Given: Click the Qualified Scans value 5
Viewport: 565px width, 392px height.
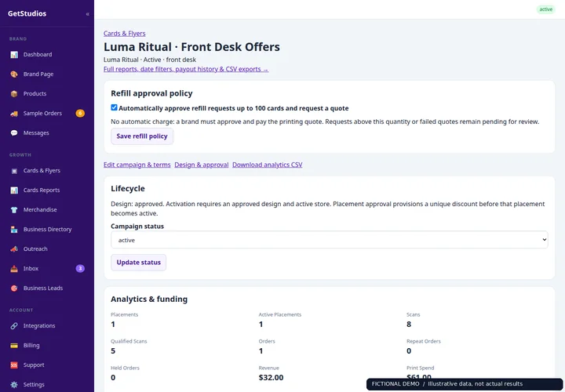Looking at the screenshot, I should 113,351.
